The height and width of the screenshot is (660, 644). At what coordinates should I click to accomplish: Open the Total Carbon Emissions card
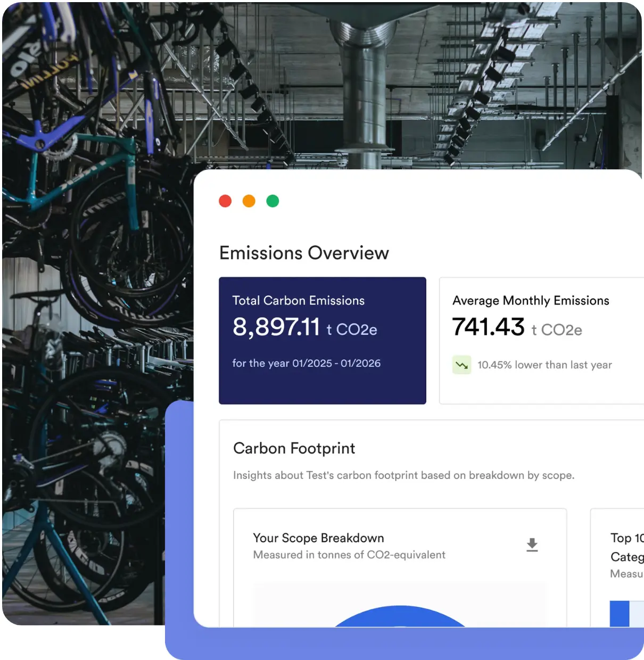pos(323,341)
